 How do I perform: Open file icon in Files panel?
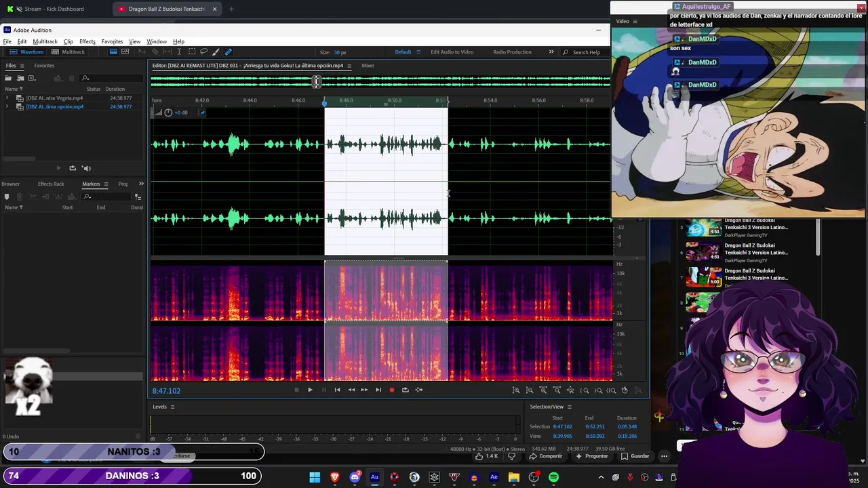[x=8, y=78]
